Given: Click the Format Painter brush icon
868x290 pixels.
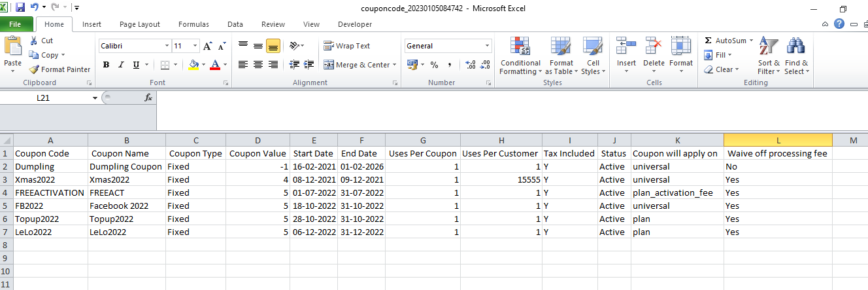Looking at the screenshot, I should click(34, 69).
